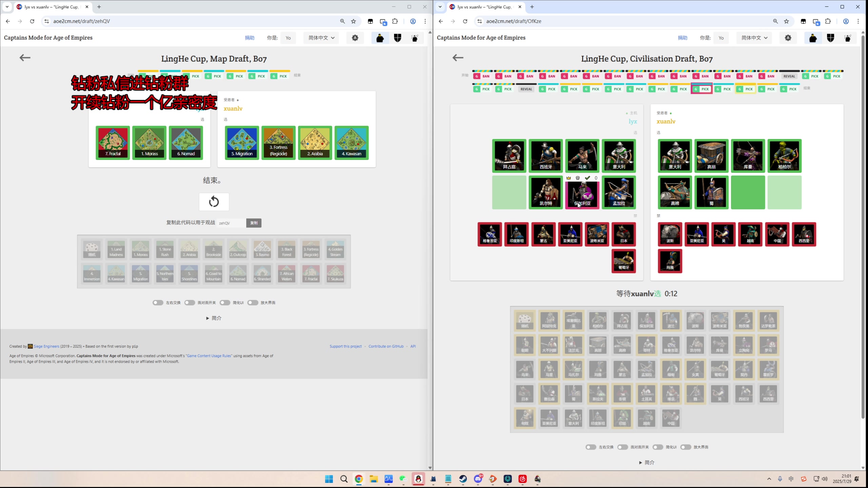Pick 大不列颠 from the civilisation pool
Viewport: 868px width, 488px height.
tap(549, 345)
